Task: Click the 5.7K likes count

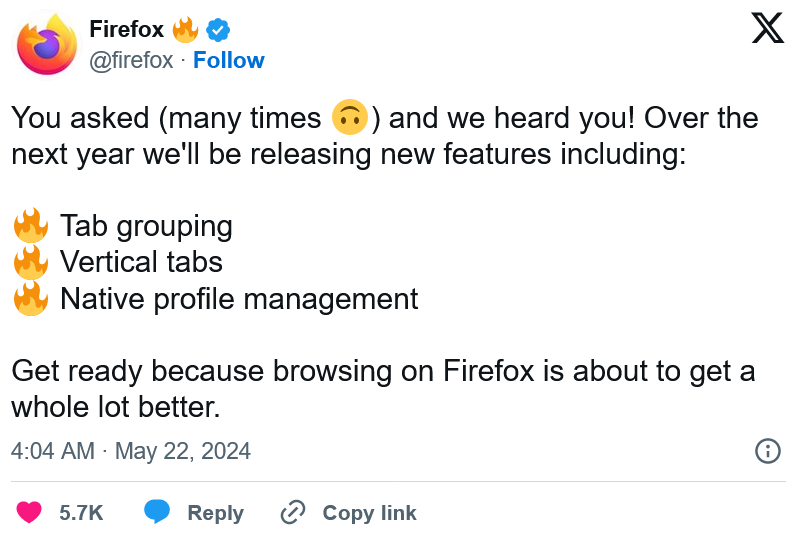Action: point(81,512)
